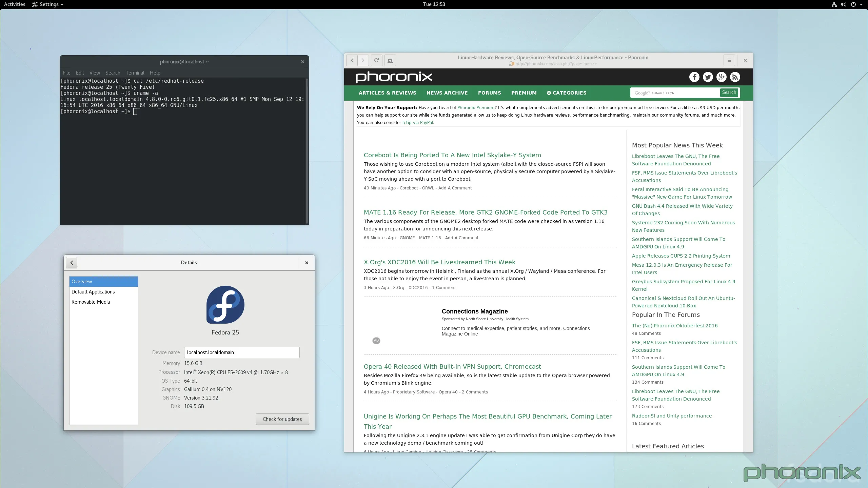Close the terminal window
Screen dimensions: 868x488
pos(303,62)
